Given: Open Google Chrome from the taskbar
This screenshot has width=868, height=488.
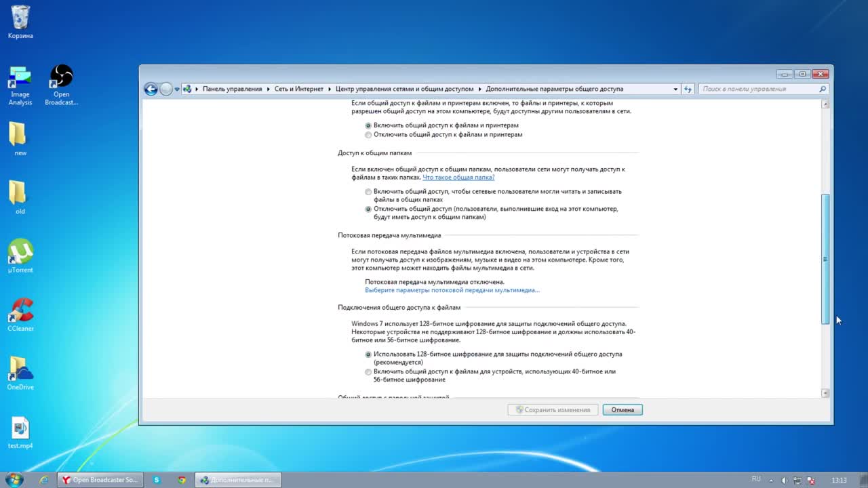Looking at the screenshot, I should pos(182,480).
